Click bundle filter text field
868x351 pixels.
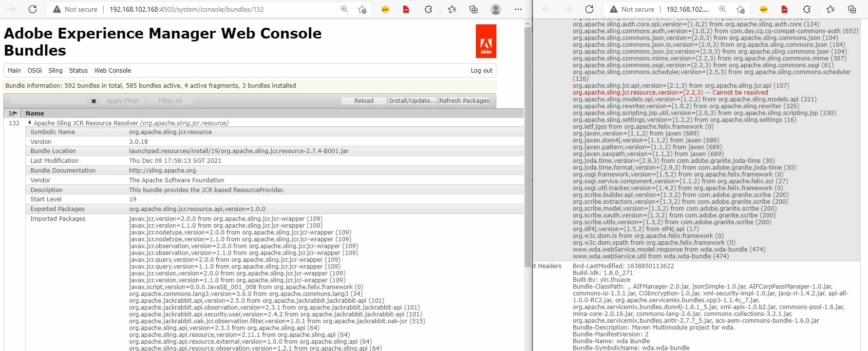[49, 101]
